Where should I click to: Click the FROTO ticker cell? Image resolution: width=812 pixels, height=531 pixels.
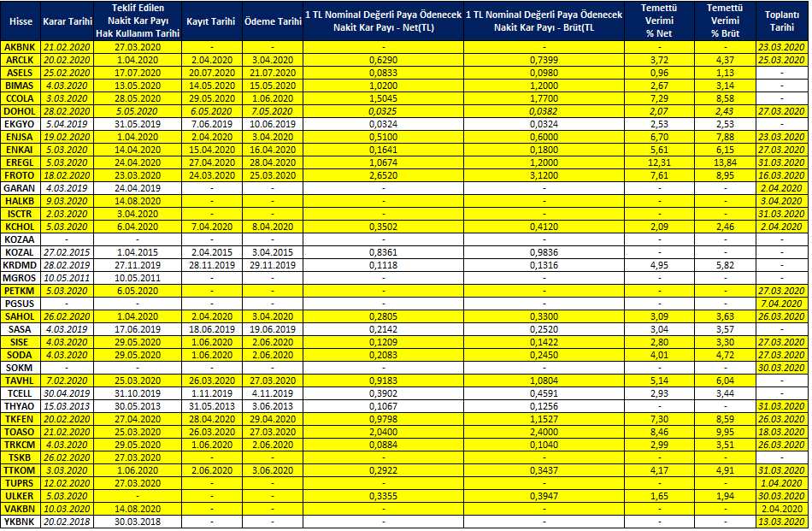[x=21, y=175]
